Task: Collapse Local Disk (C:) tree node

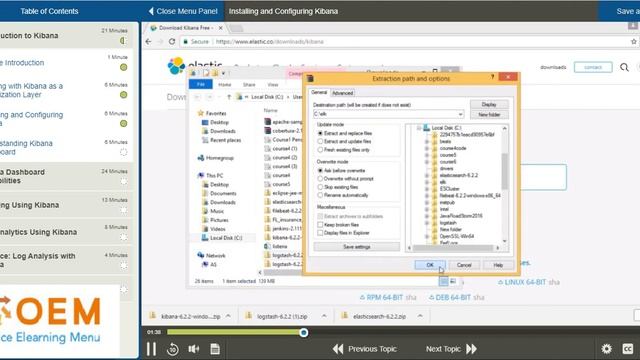Action: tap(418, 128)
